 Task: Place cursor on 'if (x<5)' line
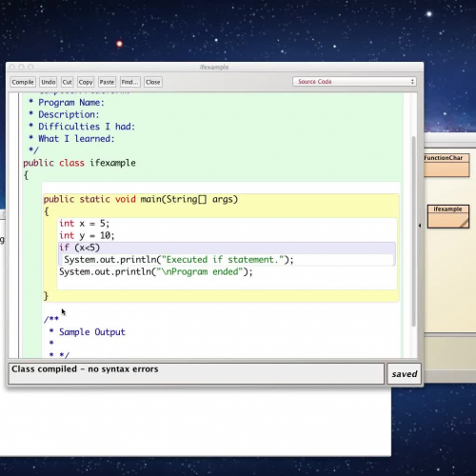79,248
